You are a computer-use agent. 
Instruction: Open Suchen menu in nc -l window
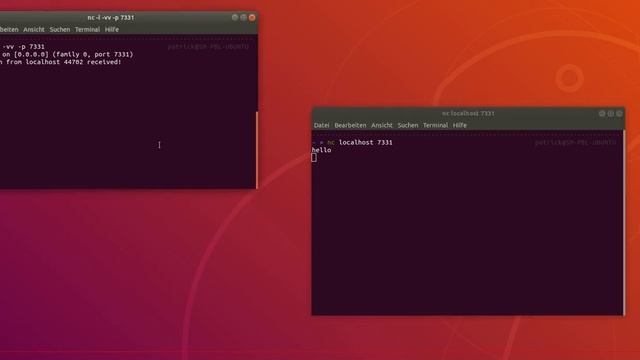point(60,29)
